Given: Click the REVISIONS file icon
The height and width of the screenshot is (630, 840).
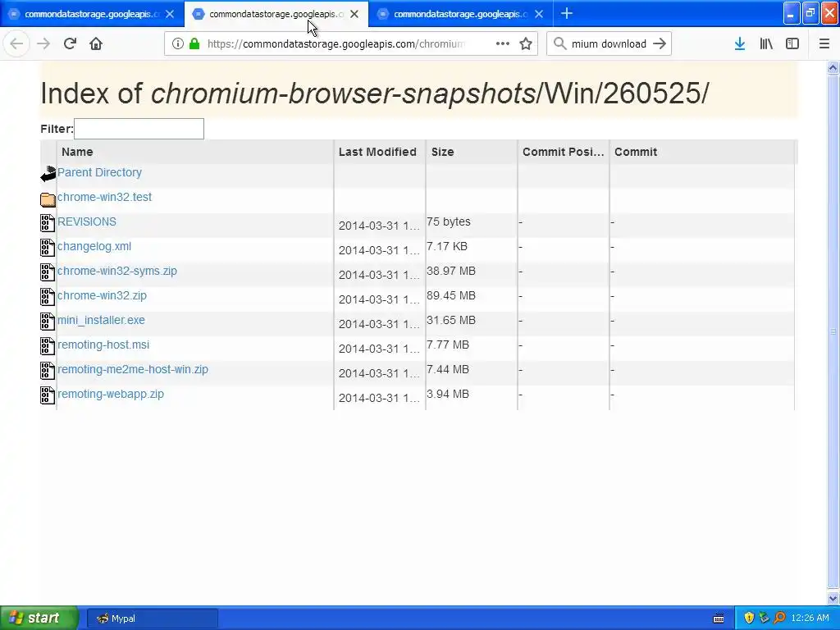Looking at the screenshot, I should (48, 223).
